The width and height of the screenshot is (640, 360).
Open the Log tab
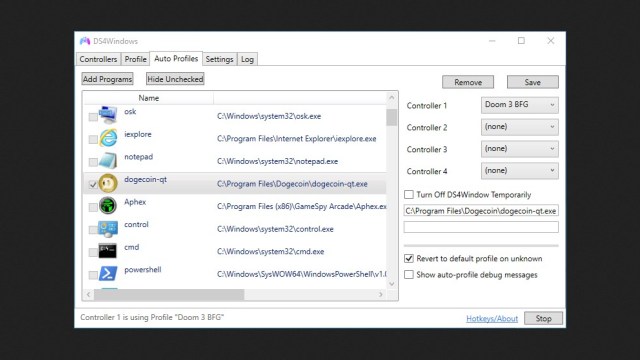247,59
